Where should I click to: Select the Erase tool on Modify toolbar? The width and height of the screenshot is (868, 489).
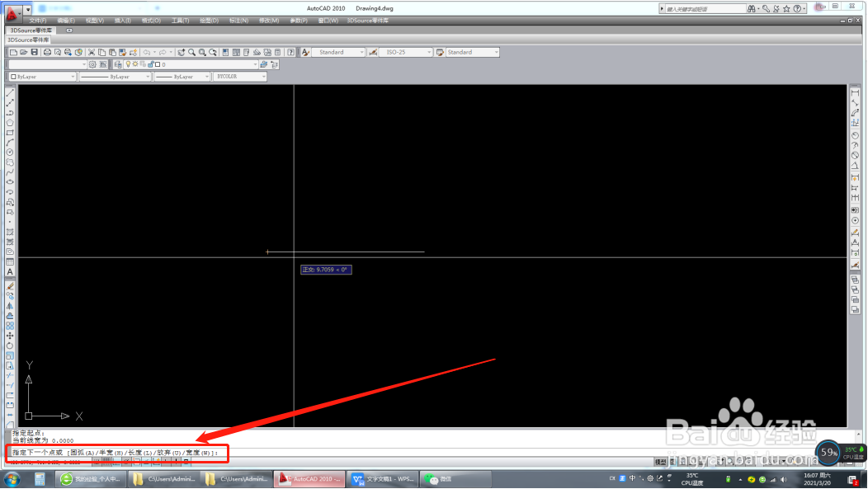point(10,286)
